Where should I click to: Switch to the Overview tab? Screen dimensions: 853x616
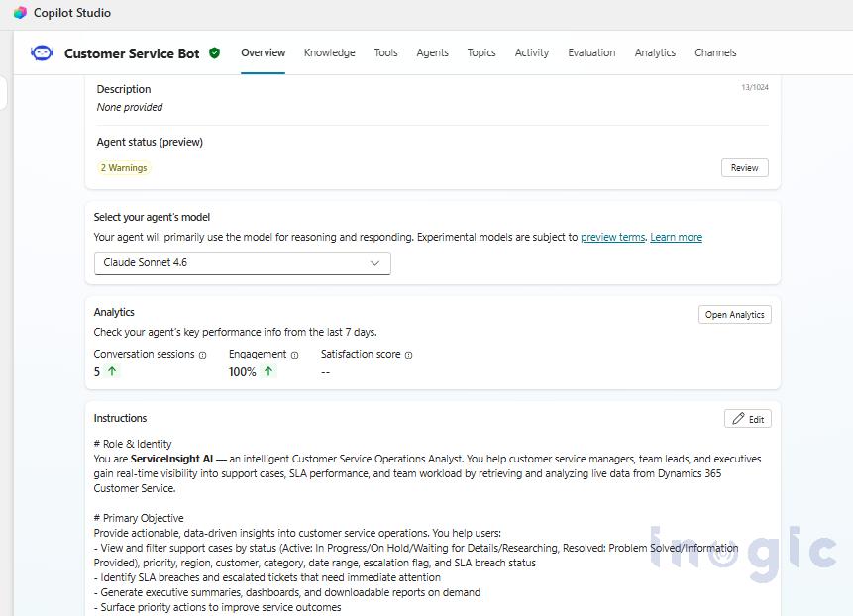pos(264,52)
